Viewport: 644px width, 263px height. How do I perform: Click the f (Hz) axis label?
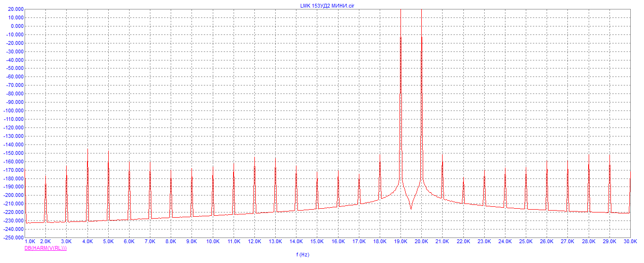pos(303,255)
